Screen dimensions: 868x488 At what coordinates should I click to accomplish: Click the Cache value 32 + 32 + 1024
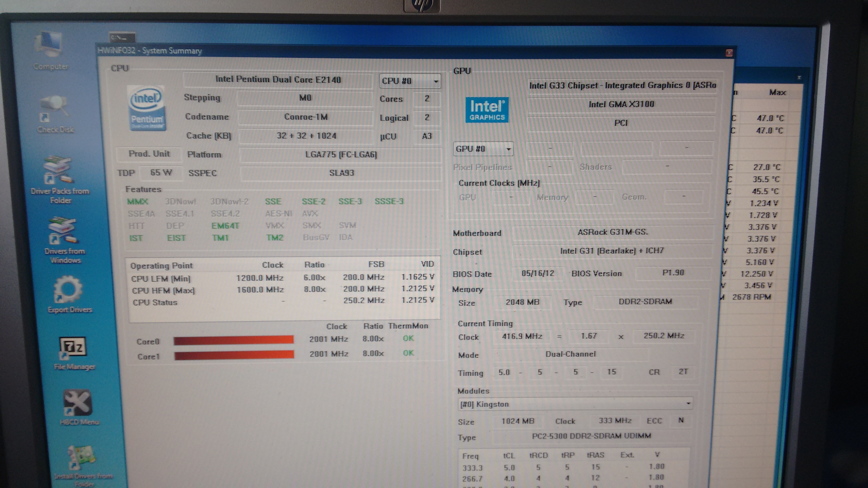pos(306,136)
